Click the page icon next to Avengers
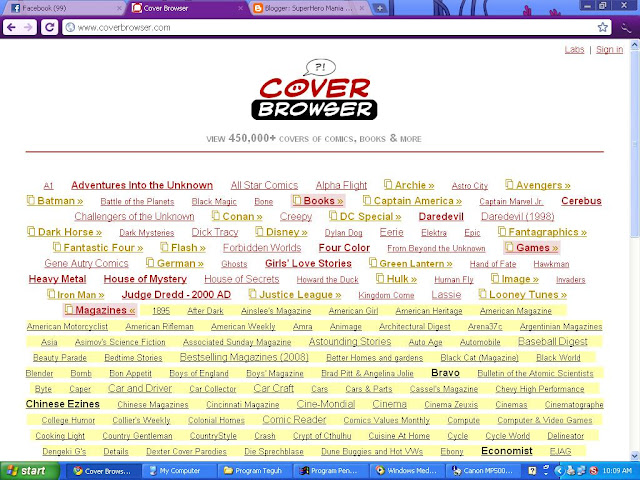Screen dimensions: 640x480 pos(509,184)
